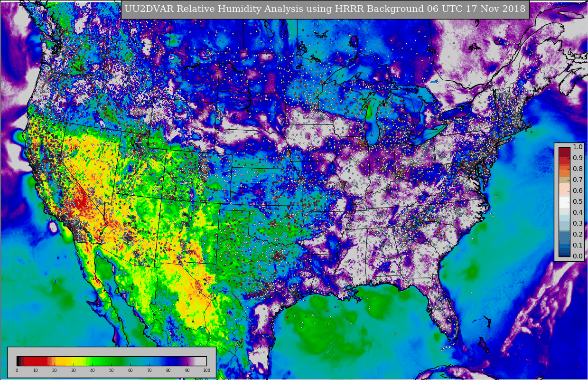Click the 60 tick label on humidity colorbar
The height and width of the screenshot is (380, 588).
tap(131, 370)
